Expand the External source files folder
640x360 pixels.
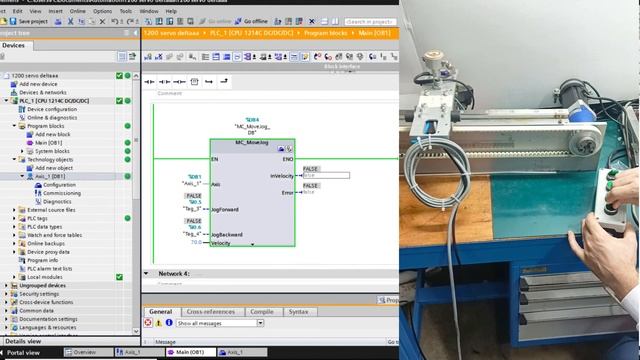tap(14, 210)
